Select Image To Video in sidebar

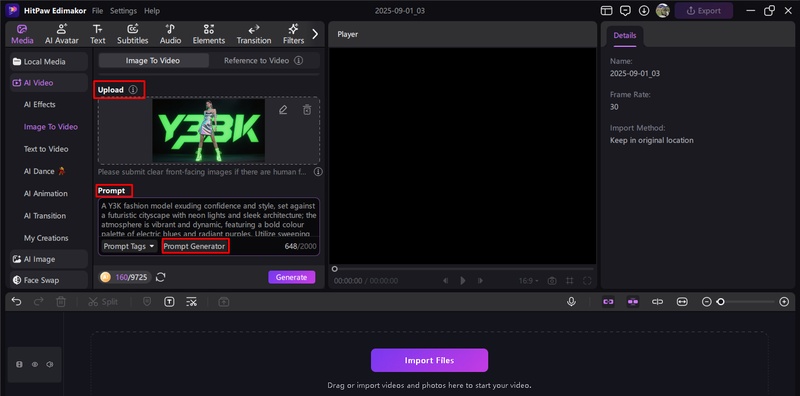click(x=51, y=127)
